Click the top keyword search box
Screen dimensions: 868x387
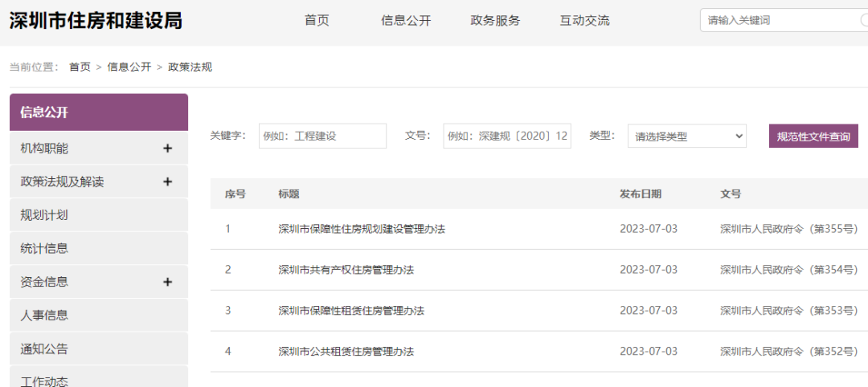[784, 20]
